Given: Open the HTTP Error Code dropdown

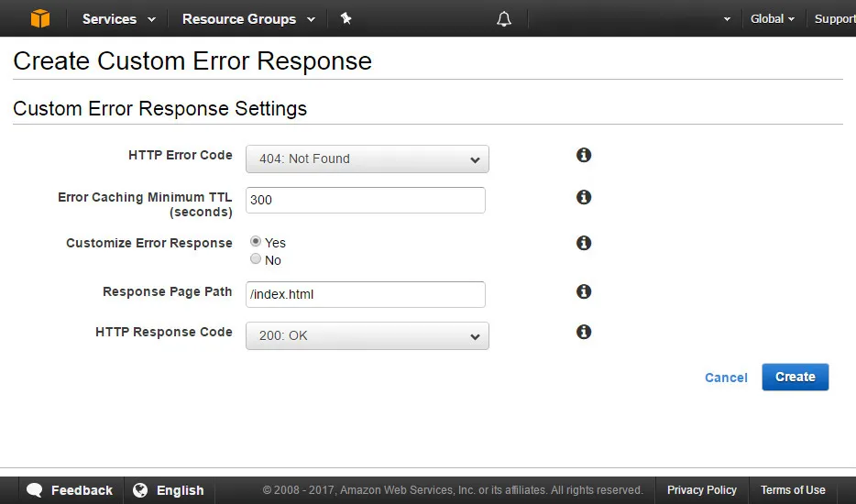Looking at the screenshot, I should [368, 159].
